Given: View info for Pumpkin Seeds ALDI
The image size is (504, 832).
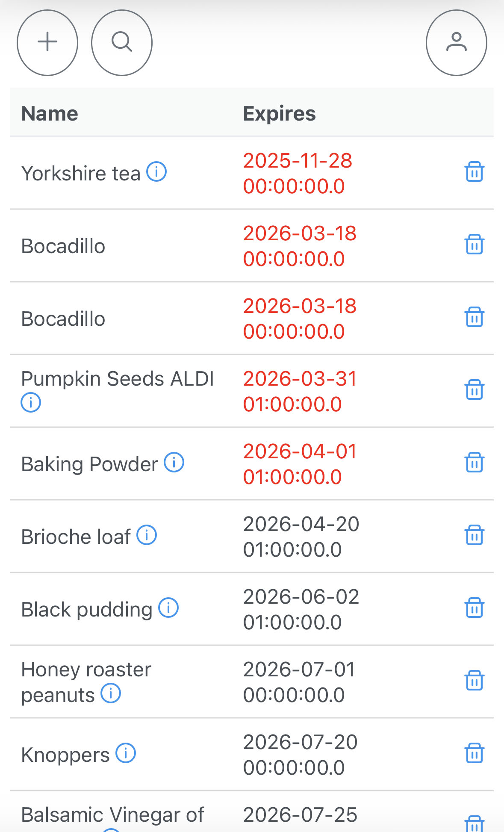Looking at the screenshot, I should pos(31,403).
